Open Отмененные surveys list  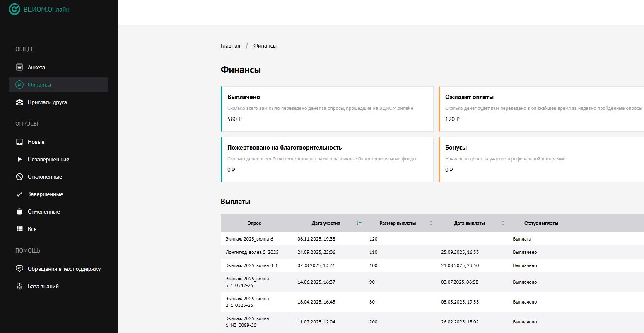pyautogui.click(x=58, y=211)
